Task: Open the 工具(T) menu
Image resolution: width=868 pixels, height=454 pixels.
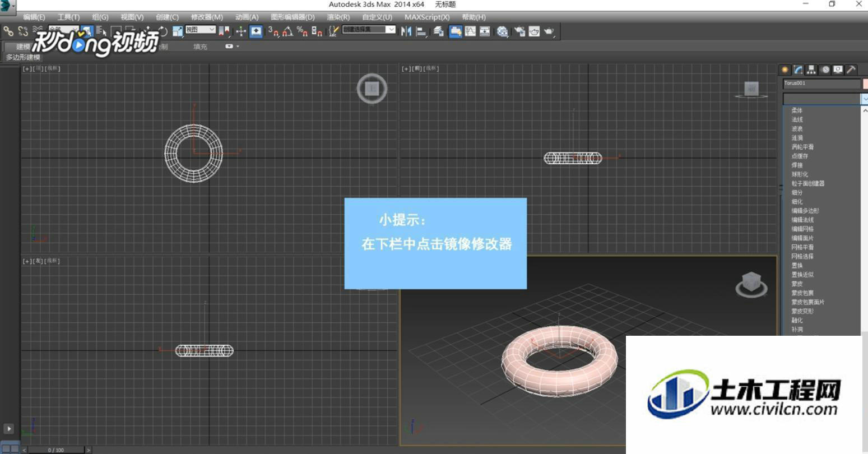Action: tap(68, 17)
